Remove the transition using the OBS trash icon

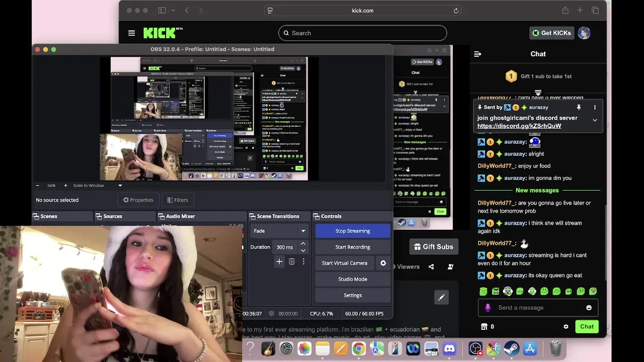tap(291, 261)
